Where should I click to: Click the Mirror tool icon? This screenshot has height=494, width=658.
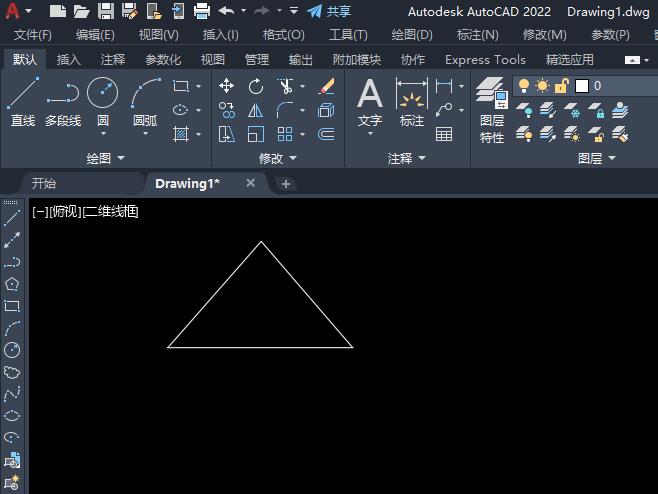(x=256, y=110)
